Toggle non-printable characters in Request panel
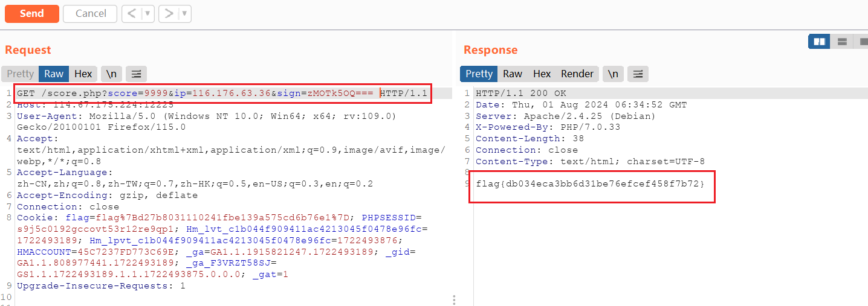 [x=111, y=74]
